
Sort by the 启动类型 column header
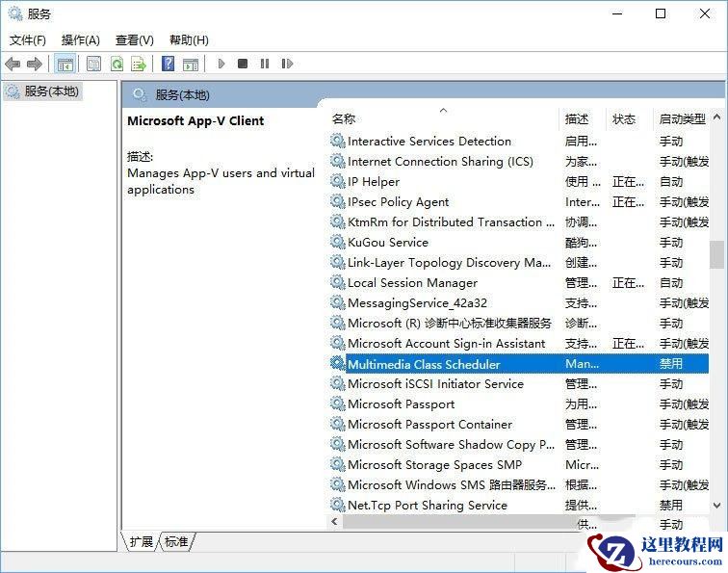pos(682,119)
